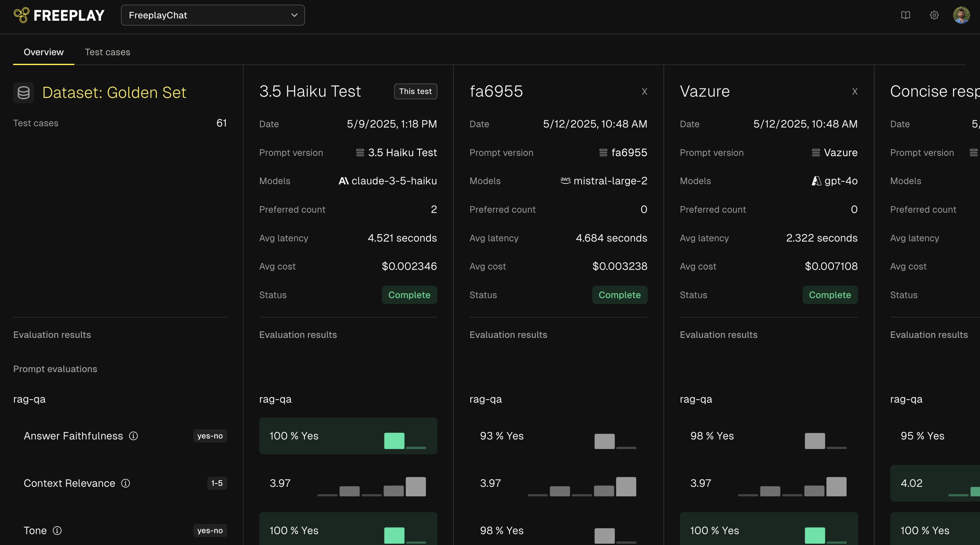Screen dimensions: 980x545
Task: Remove the fa6955 comparison column
Action: click(x=644, y=91)
